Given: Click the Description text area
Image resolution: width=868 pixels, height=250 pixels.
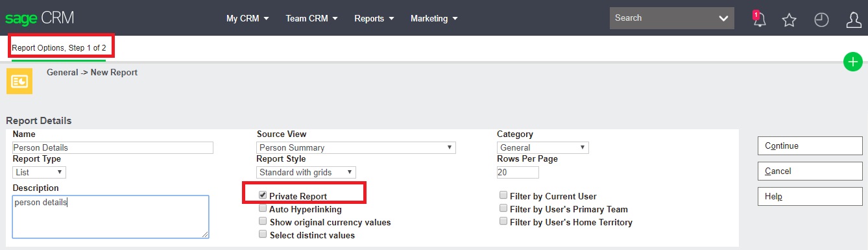Looking at the screenshot, I should pyautogui.click(x=111, y=217).
